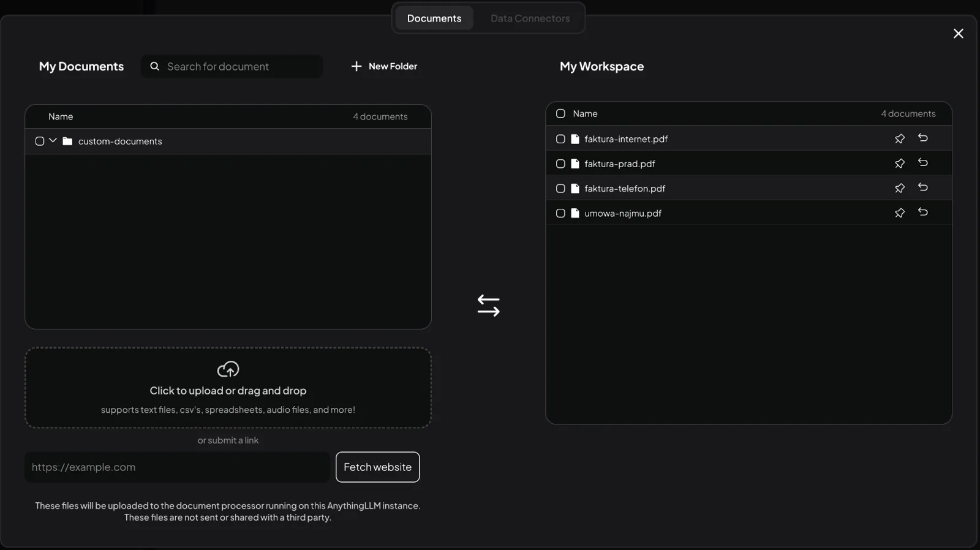Click the umowa-najmu.pdf file name

coord(623,213)
